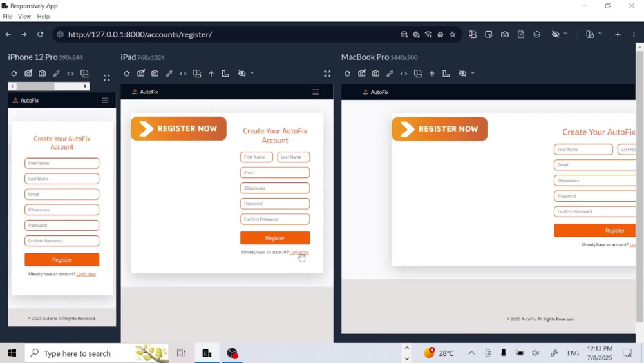Open the page document icon in main toolbar
Screen dimensions: 644x363
(x=521, y=35)
